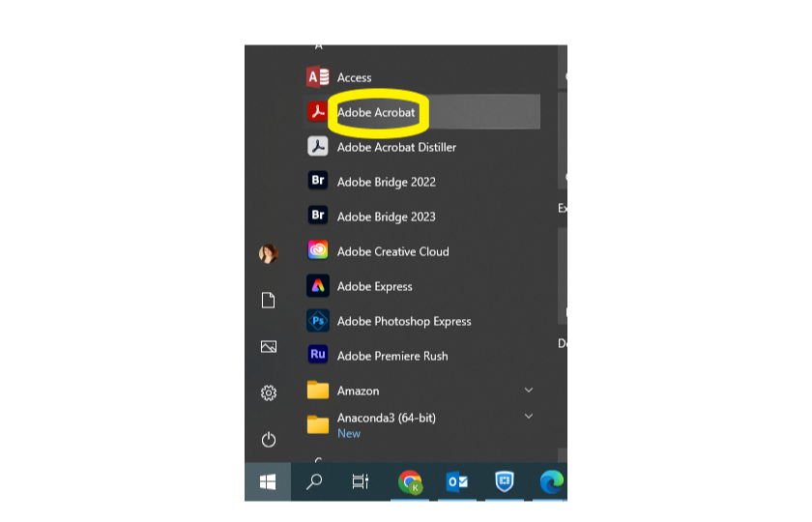Open the Adobe Bridge 2023 icon
This screenshot has width=812, height=522.
click(317, 216)
